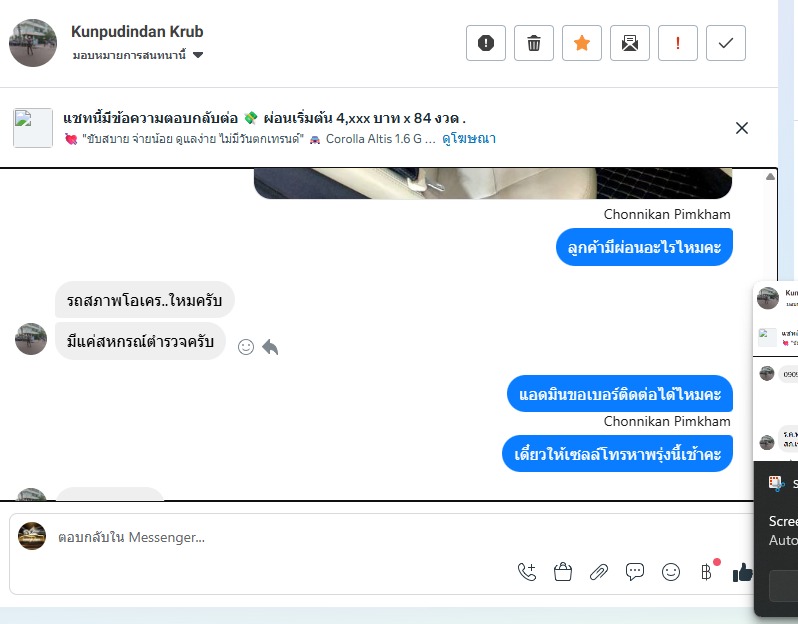Open saved replies speech bubble icon
Image resolution: width=798 pixels, height=624 pixels.
point(635,572)
